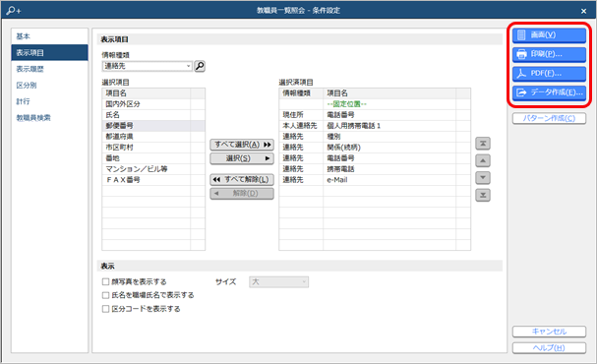This screenshot has height=364, width=597.
Task: Select 番地 in the 選択項目 list
Action: point(153,158)
